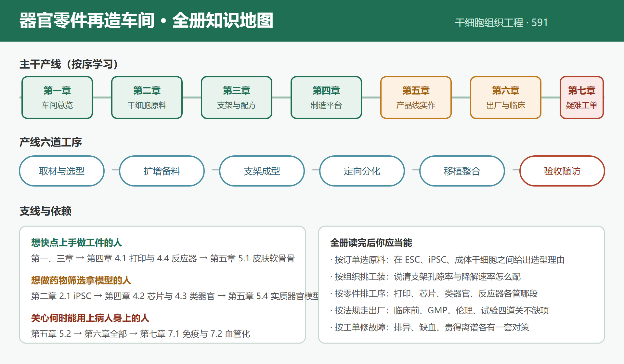Click the path line starting 第一、三章
Viewport: 624px width, 364px height.
[x=163, y=258]
